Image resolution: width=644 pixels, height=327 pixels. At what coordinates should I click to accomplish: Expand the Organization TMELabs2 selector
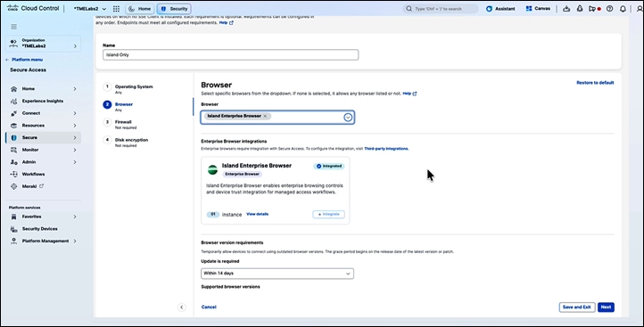coord(43,44)
